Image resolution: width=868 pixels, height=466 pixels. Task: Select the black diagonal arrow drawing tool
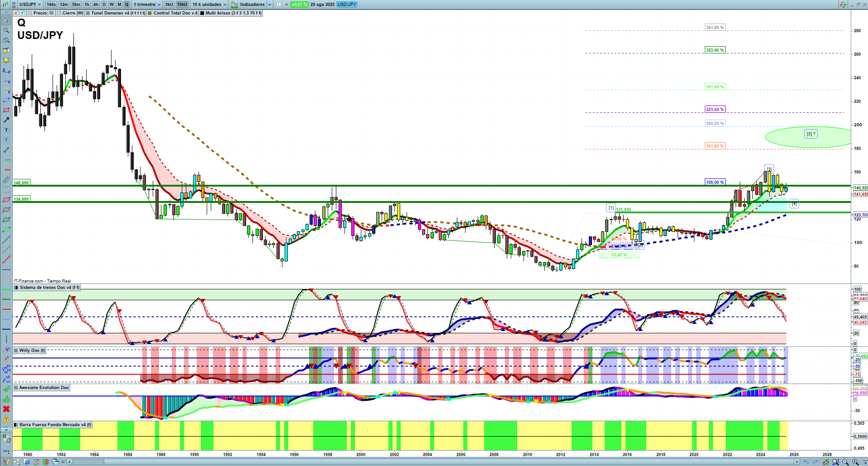tap(6, 120)
